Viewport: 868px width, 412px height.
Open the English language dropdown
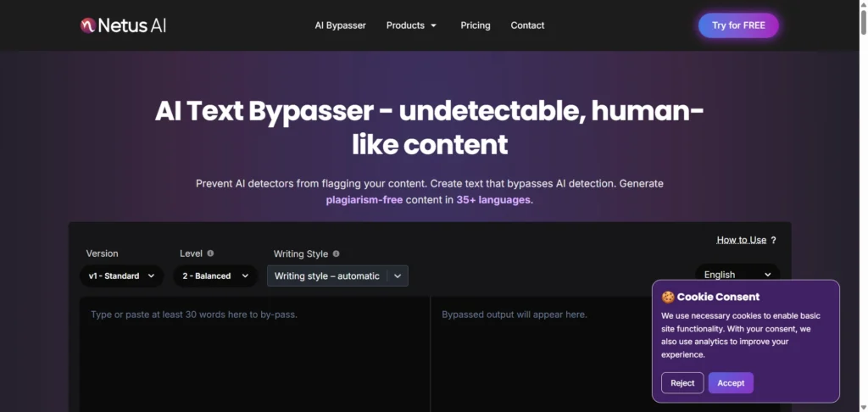pyautogui.click(x=737, y=274)
